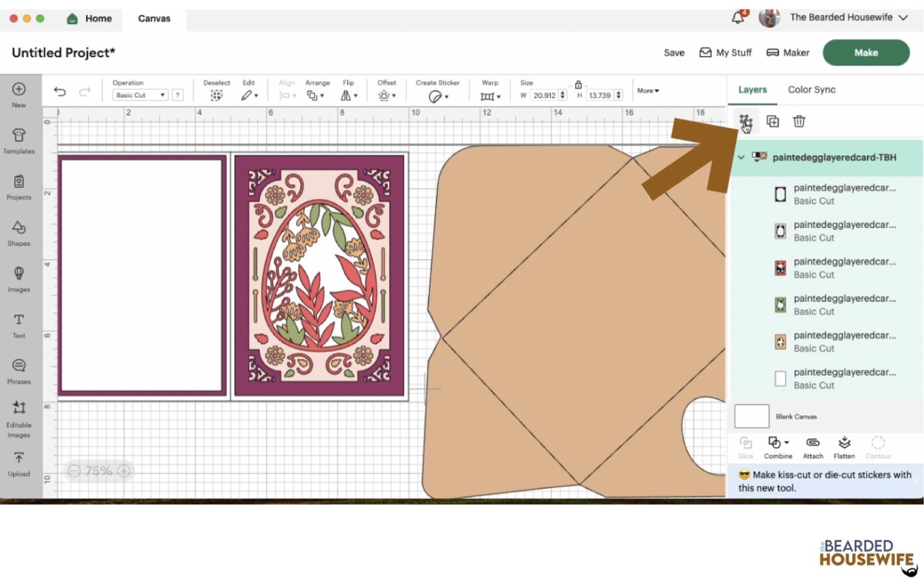Image resolution: width=924 pixels, height=587 pixels.
Task: Select the Attach tool below the layers
Action: (x=813, y=446)
